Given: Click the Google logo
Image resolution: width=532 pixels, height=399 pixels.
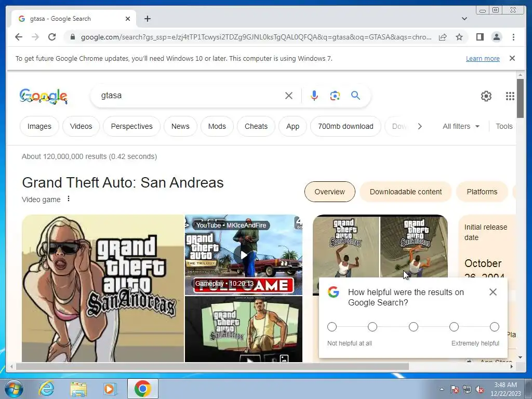Looking at the screenshot, I should click(44, 96).
